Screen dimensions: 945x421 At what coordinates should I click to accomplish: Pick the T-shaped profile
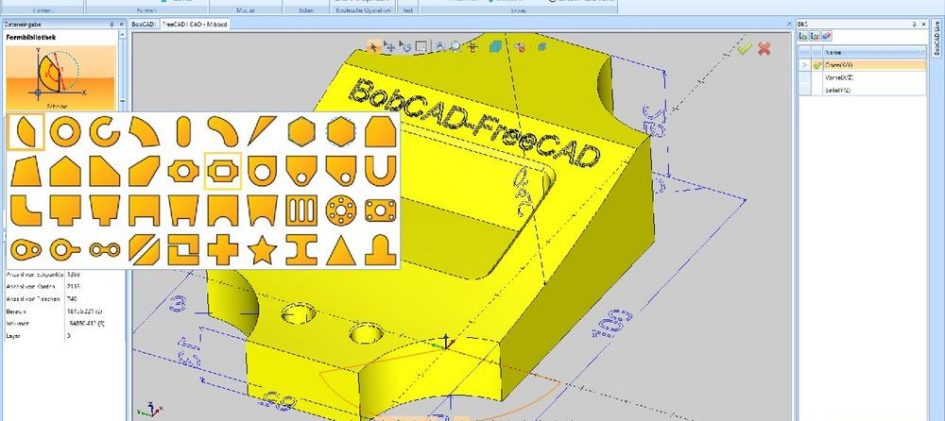[x=65, y=210]
